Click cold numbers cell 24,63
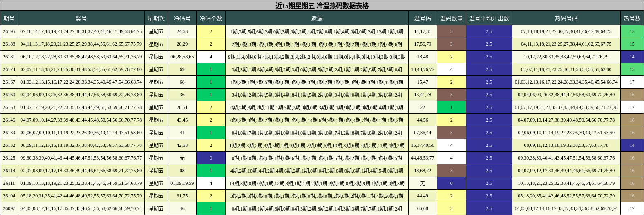 pyautogui.click(x=182, y=31)
